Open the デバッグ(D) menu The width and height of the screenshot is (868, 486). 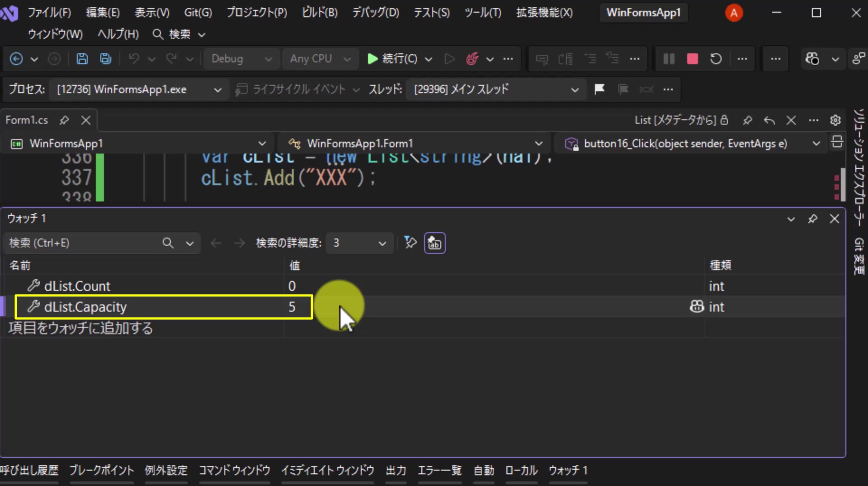pyautogui.click(x=376, y=13)
